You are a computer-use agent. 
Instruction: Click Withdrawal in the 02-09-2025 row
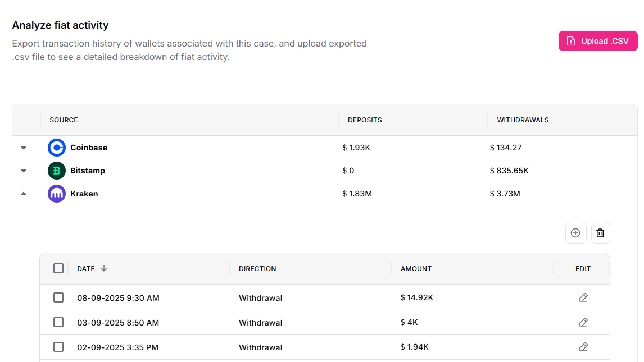coord(260,347)
